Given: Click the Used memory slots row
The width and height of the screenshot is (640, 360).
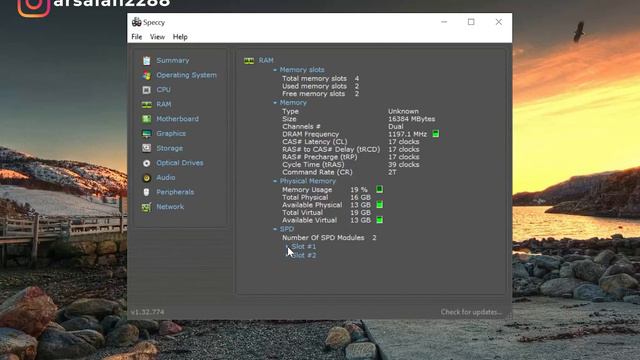Looking at the screenshot, I should click(x=320, y=86).
